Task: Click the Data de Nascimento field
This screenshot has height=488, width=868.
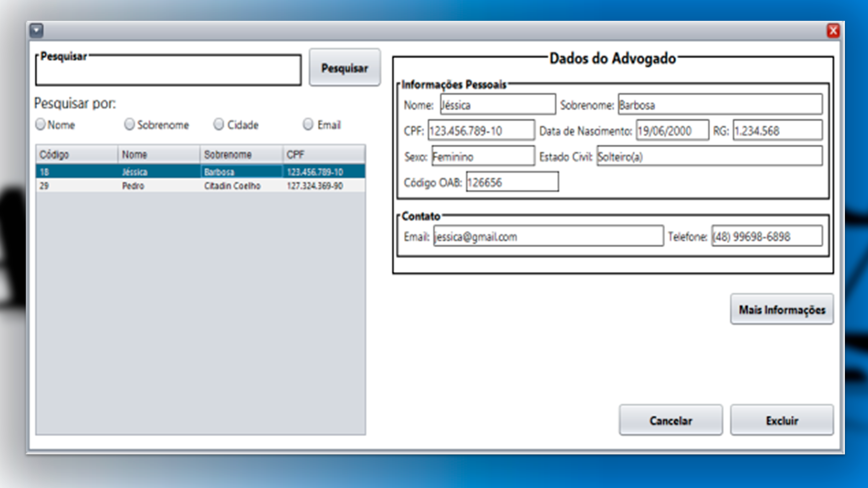Action: click(672, 131)
